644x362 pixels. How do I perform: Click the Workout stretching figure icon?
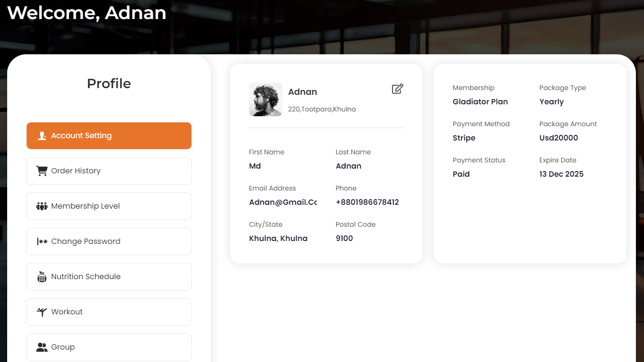[x=42, y=312]
